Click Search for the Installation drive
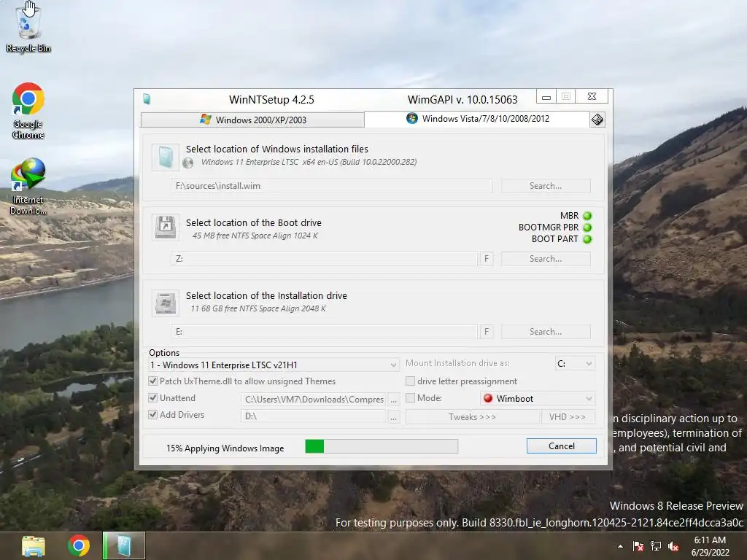747x560 pixels. coord(546,332)
